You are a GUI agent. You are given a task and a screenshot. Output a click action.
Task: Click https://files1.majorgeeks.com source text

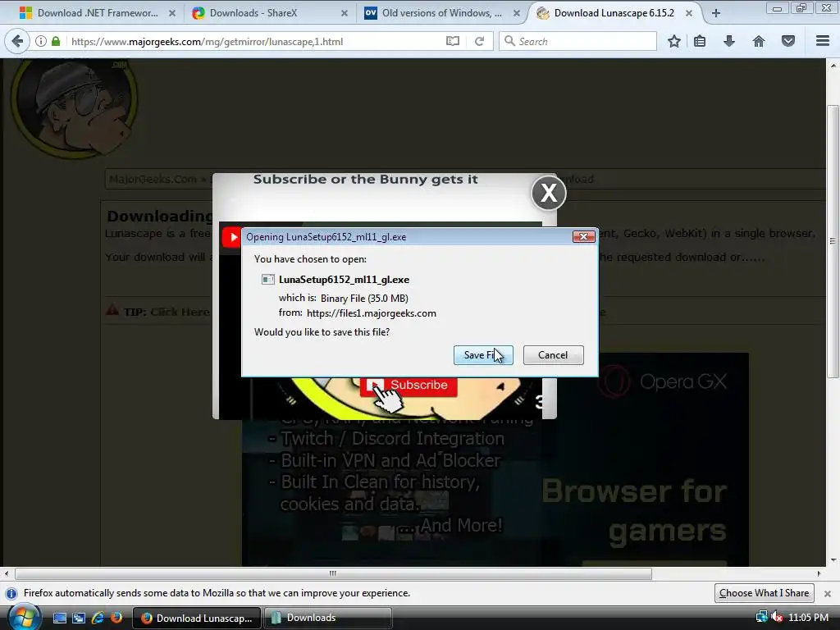[372, 313]
